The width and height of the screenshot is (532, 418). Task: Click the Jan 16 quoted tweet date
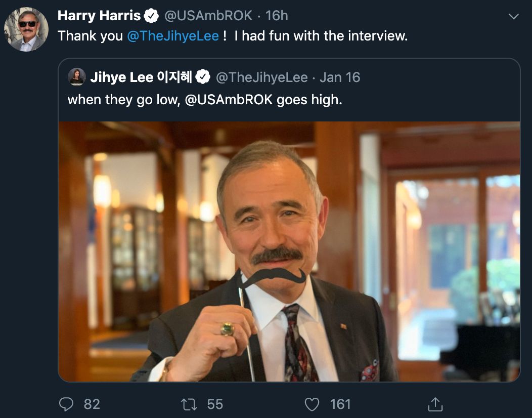(x=340, y=77)
